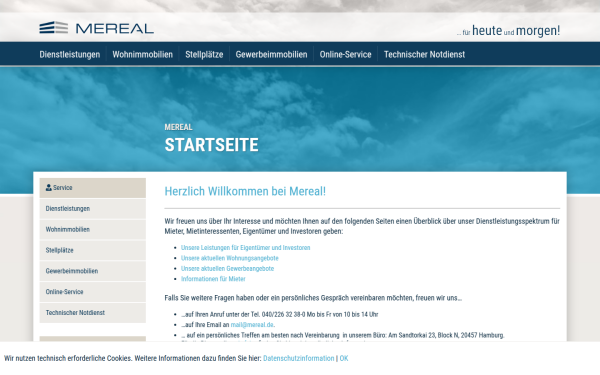Accept cookies with the OK link

coord(344,358)
